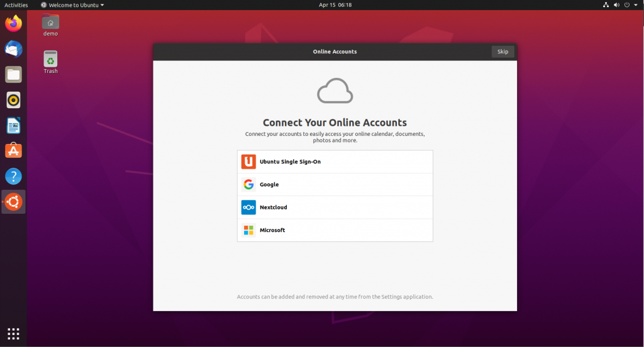Expand the system menu arrow
The width and height of the screenshot is (644, 347).
click(636, 5)
